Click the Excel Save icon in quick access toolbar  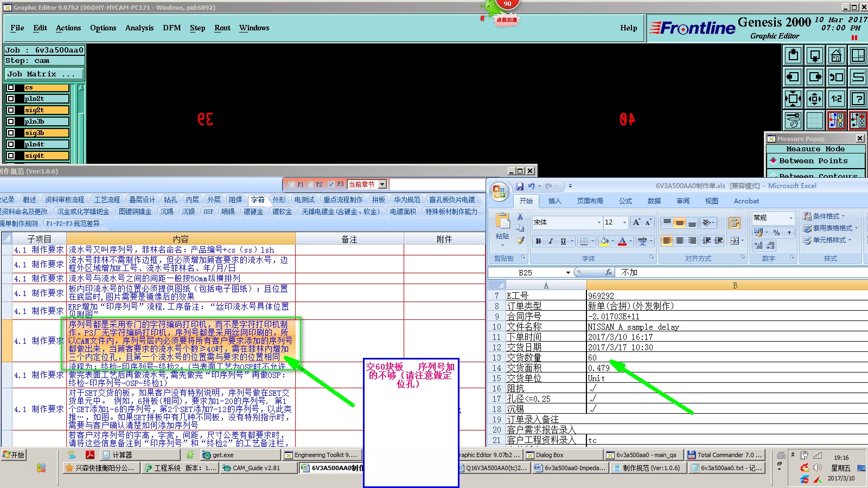(x=520, y=186)
